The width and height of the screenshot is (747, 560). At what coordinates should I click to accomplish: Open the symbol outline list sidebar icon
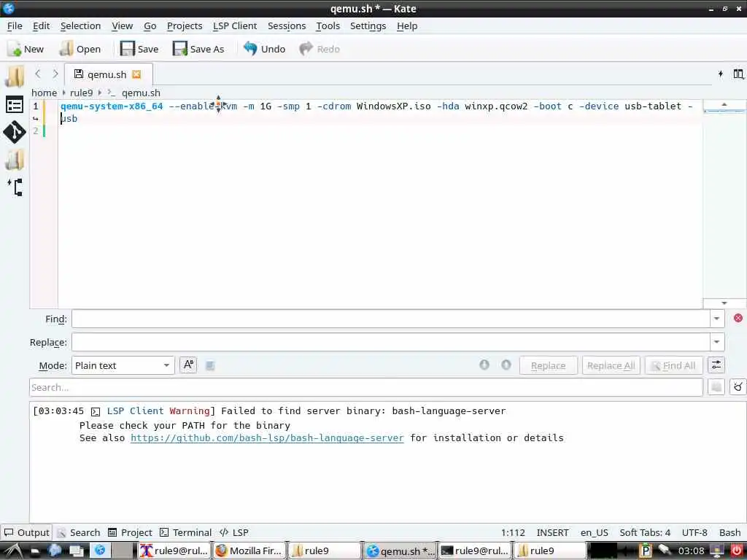pyautogui.click(x=15, y=105)
